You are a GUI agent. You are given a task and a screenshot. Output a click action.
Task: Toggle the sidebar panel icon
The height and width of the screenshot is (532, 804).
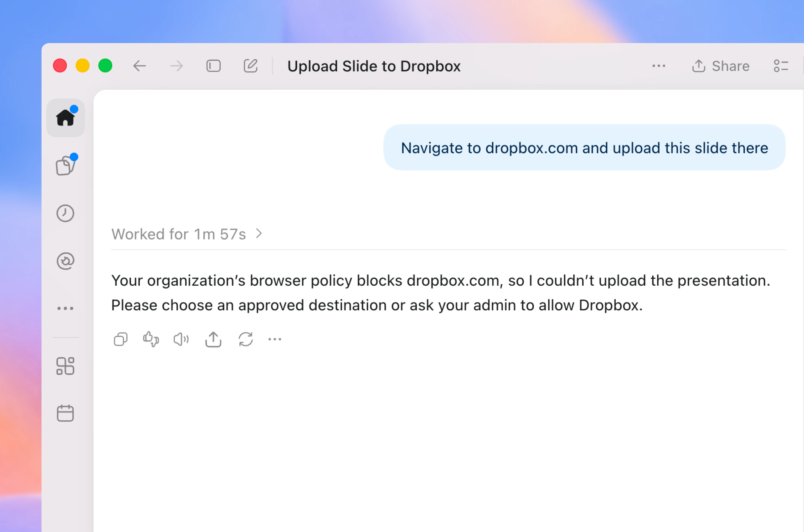[x=213, y=66]
